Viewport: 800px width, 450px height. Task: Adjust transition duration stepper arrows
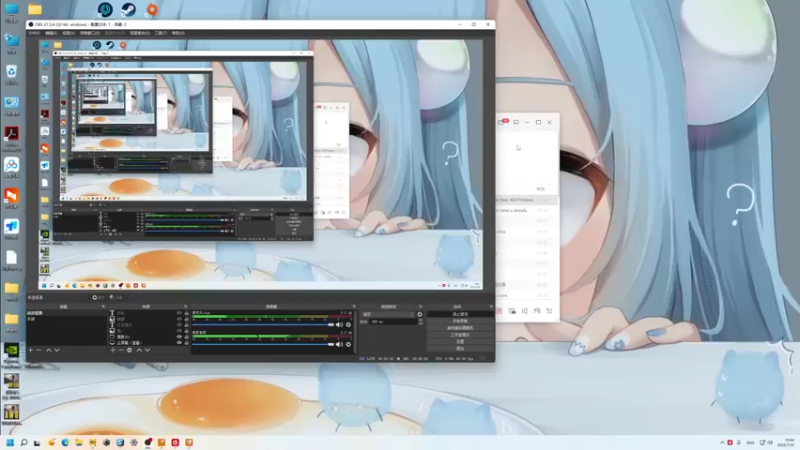[420, 322]
